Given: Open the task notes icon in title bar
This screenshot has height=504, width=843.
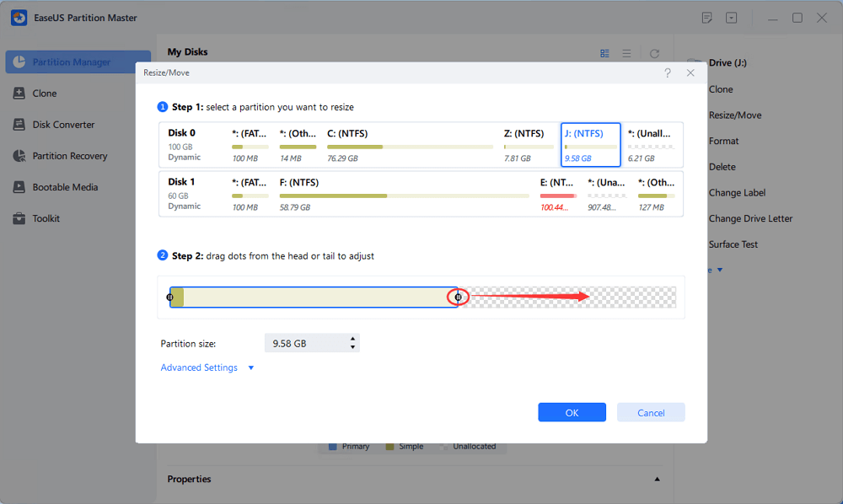Looking at the screenshot, I should 707,18.
